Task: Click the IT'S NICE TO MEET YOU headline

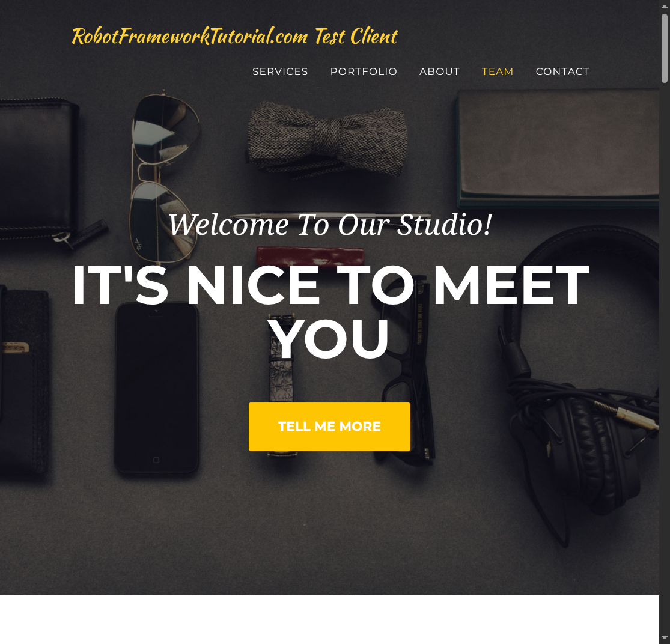Action: click(330, 311)
